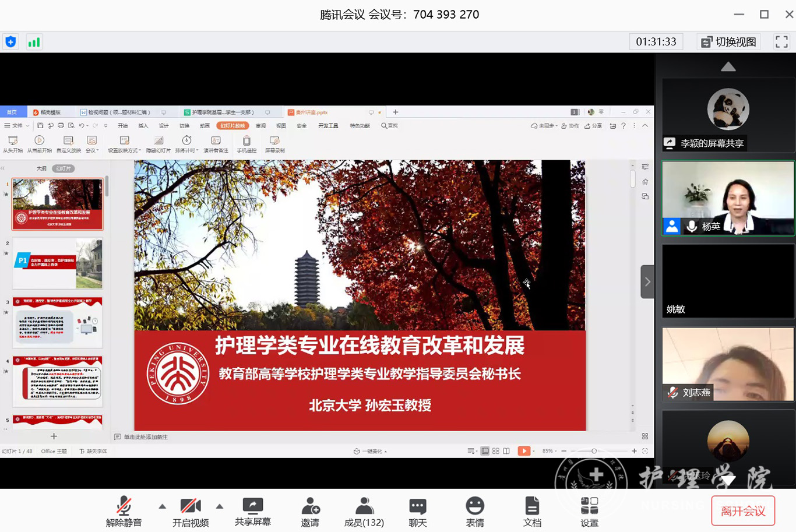Open the Emoji (表情) reactions
Image resolution: width=796 pixels, height=532 pixels.
pyautogui.click(x=474, y=512)
